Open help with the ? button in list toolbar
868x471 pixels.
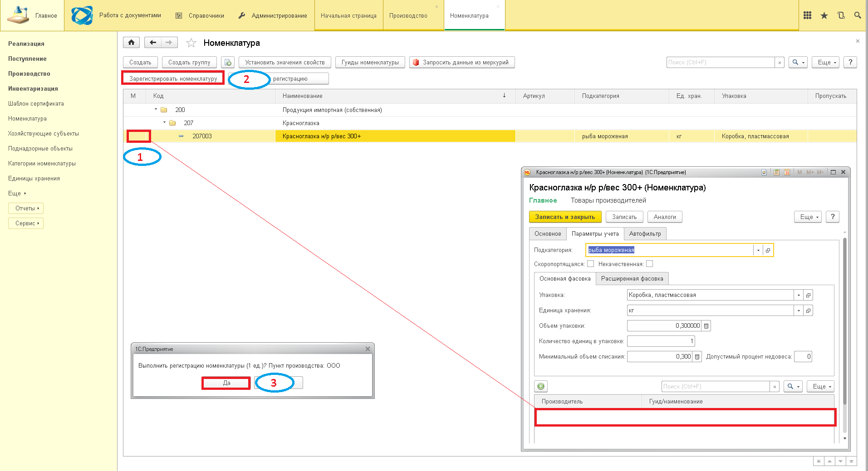point(850,63)
